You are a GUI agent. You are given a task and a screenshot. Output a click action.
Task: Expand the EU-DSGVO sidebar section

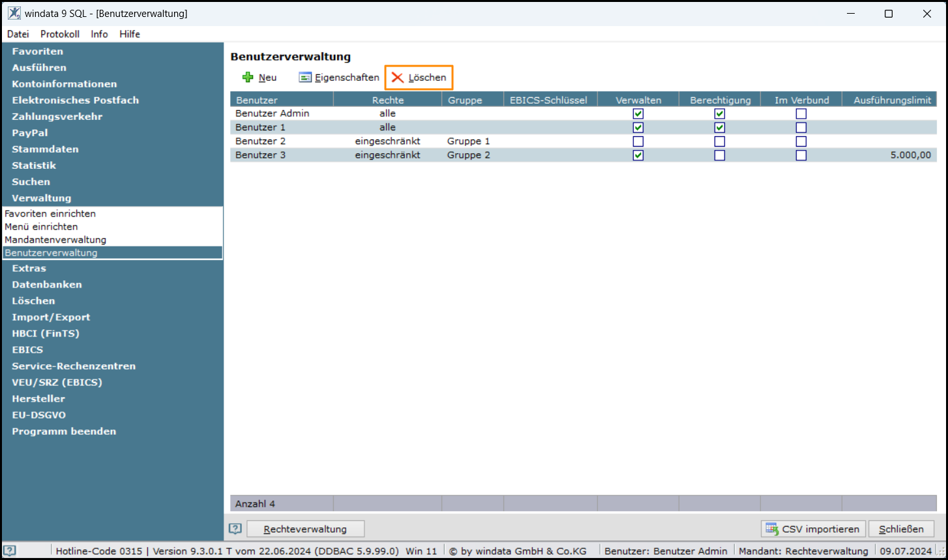[x=38, y=415]
